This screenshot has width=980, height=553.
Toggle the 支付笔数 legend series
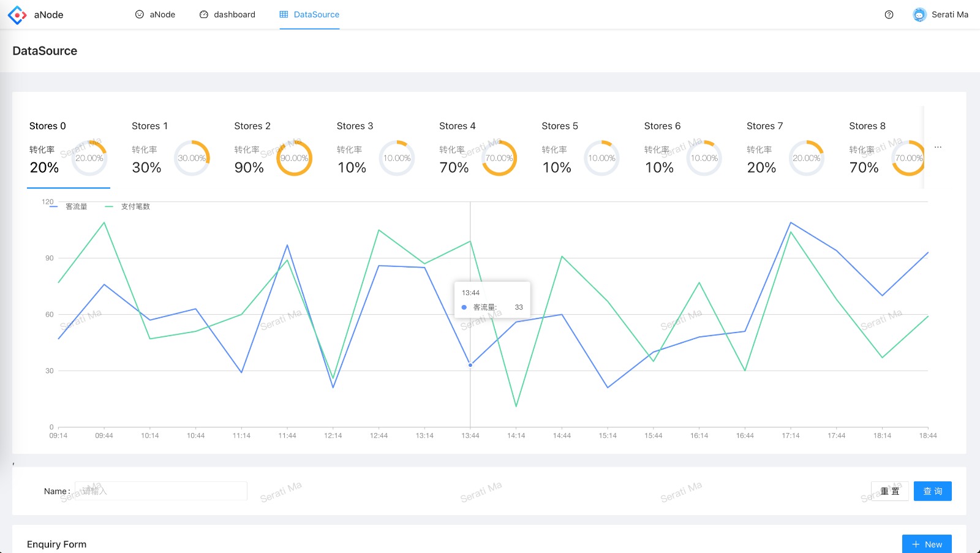pyautogui.click(x=127, y=206)
